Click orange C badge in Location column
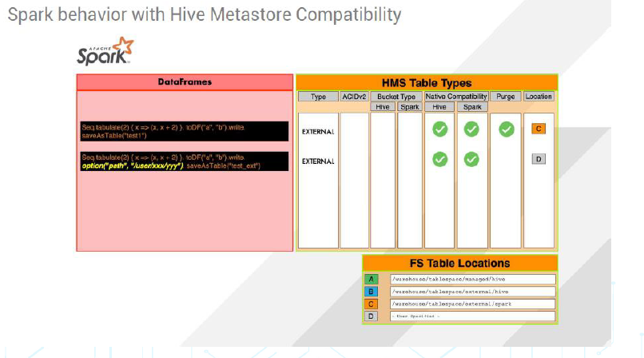 tap(539, 129)
